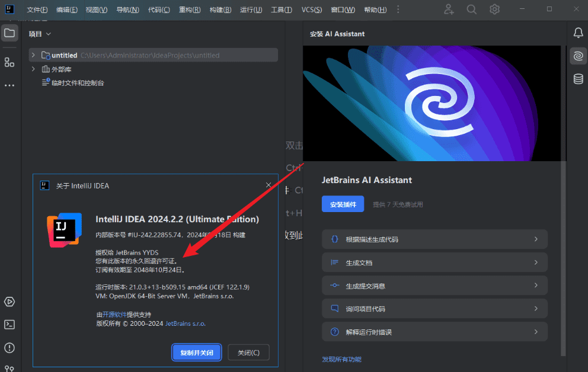Open the 发现所有功能 link
This screenshot has width=588, height=372.
click(341, 359)
